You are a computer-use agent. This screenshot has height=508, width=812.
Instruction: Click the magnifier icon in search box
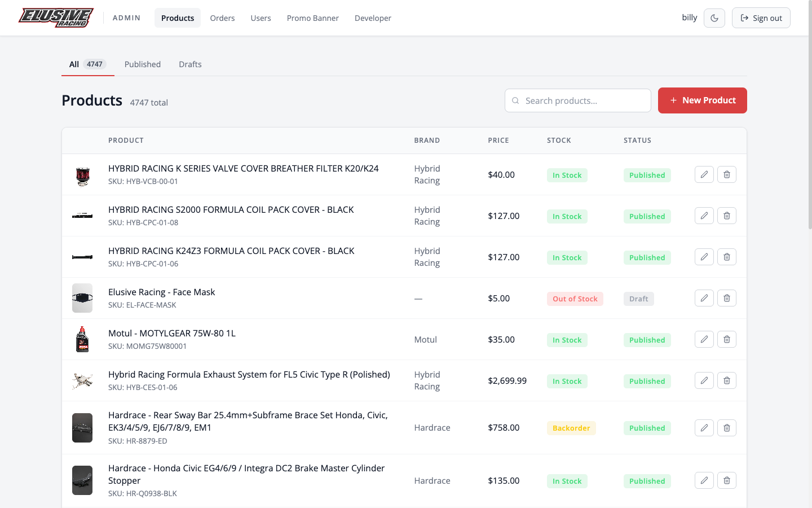pyautogui.click(x=515, y=100)
